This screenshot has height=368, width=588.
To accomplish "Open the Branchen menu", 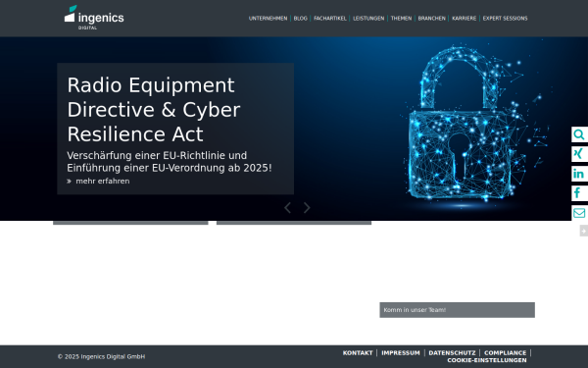I will pyautogui.click(x=431, y=19).
